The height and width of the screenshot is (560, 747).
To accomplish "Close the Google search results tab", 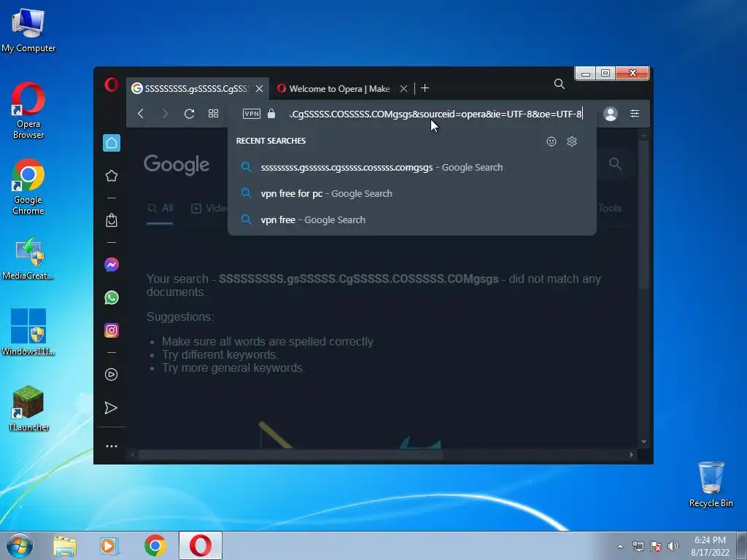I will [x=259, y=88].
